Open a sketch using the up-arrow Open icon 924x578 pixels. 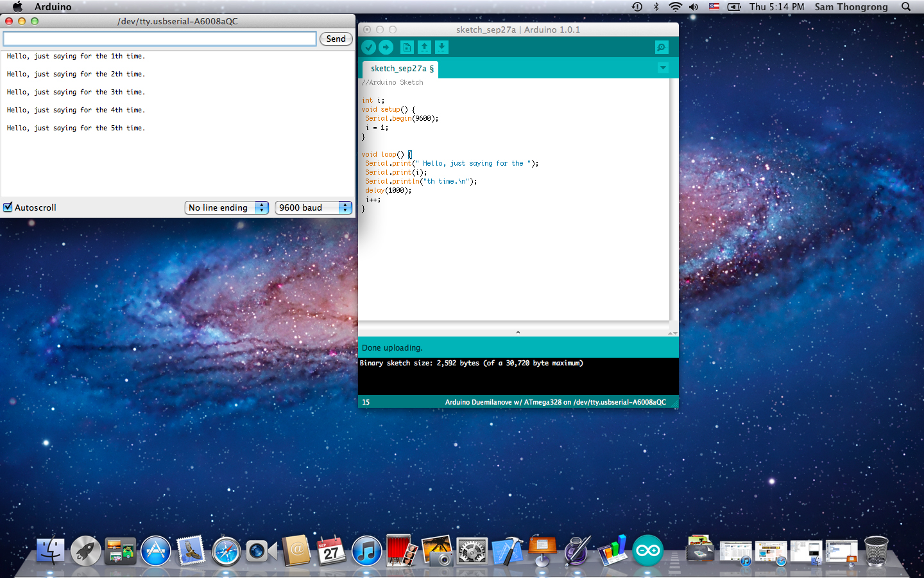(424, 48)
